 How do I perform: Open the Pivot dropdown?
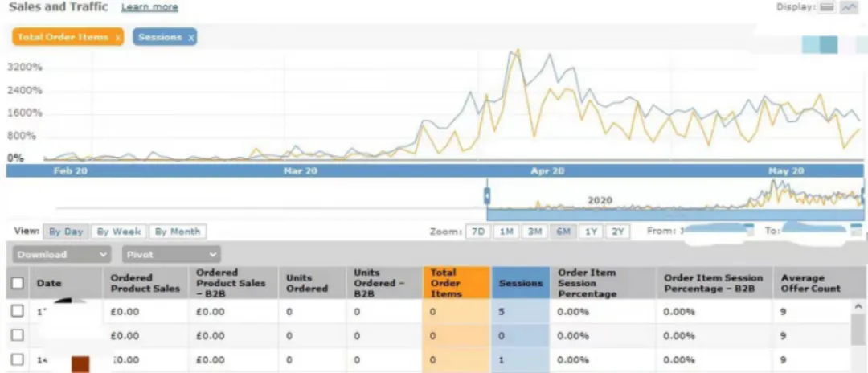click(171, 255)
